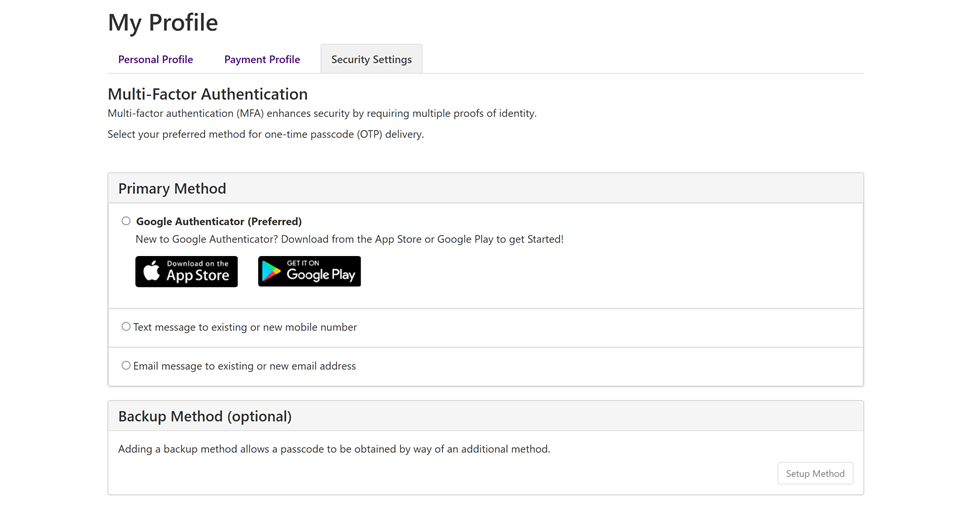This screenshot has height=527, width=975.
Task: Select Google Authenticator (Preferred) radio button
Action: point(126,221)
